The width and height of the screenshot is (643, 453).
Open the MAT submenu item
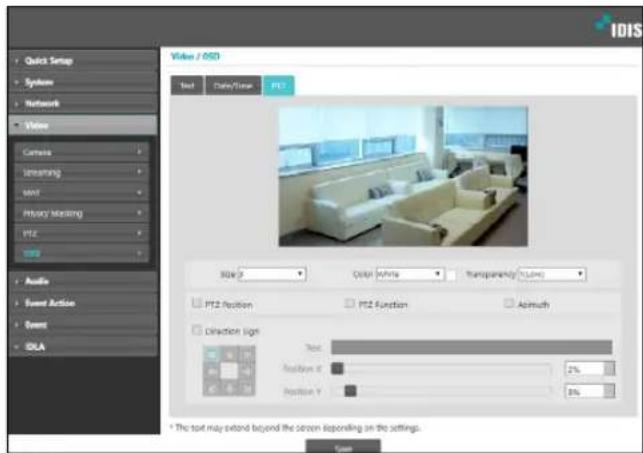click(x=82, y=193)
